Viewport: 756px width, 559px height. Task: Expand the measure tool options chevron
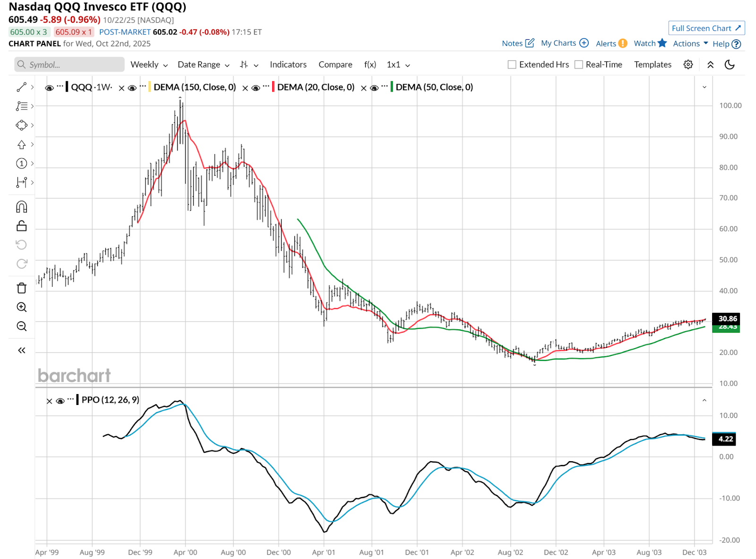32,182
